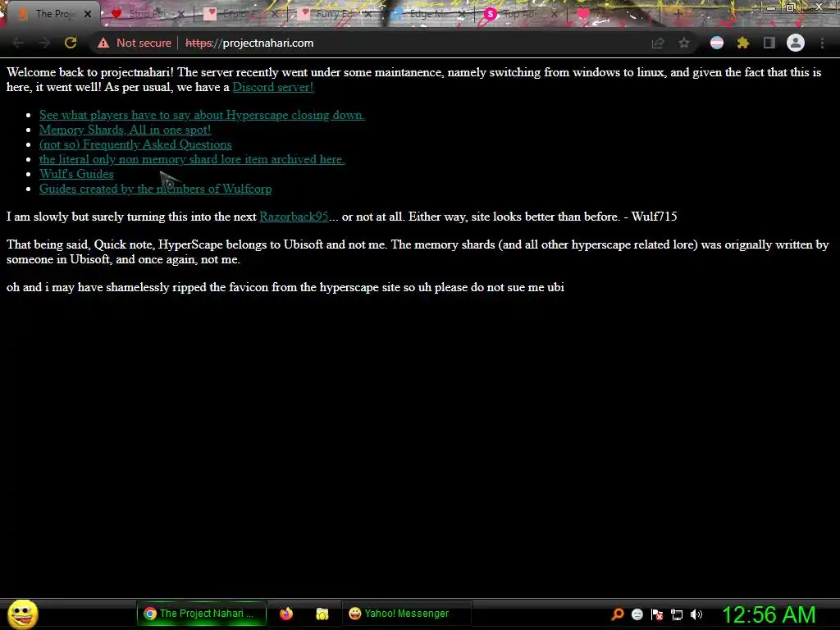The image size is (840, 630).
Task: Follow the Razorback95 link
Action: (294, 217)
